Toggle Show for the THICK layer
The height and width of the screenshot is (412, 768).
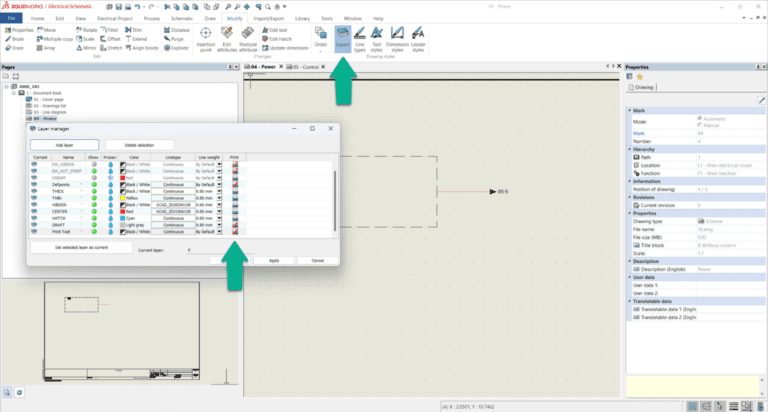(94, 191)
